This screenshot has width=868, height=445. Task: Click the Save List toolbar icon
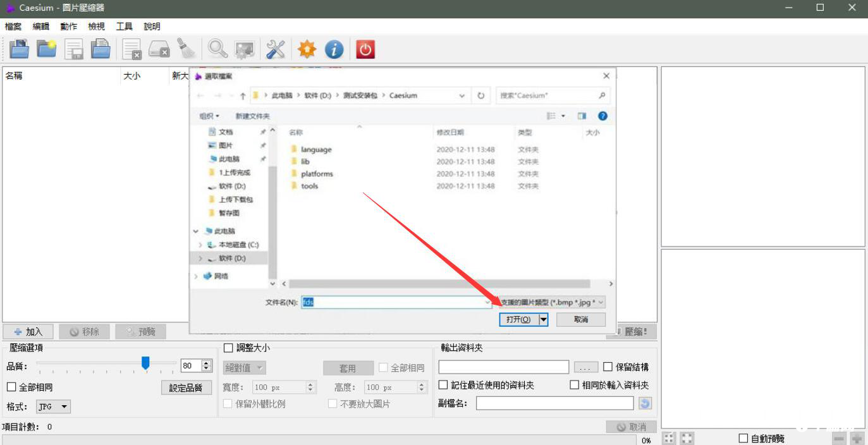pos(74,48)
